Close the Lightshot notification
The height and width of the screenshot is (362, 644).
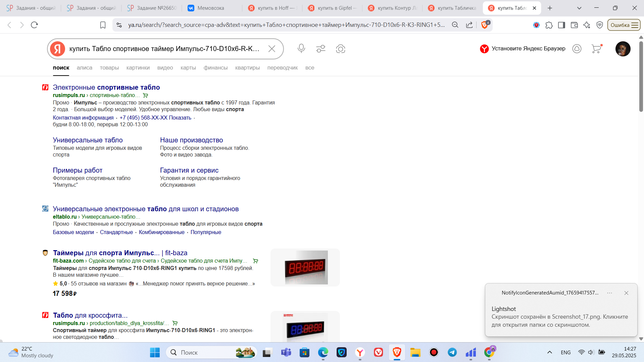click(626, 293)
